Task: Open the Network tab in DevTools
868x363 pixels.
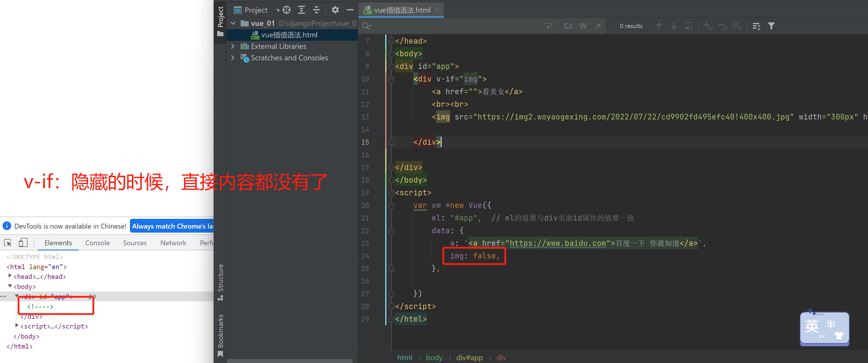Action: pyautogui.click(x=173, y=243)
